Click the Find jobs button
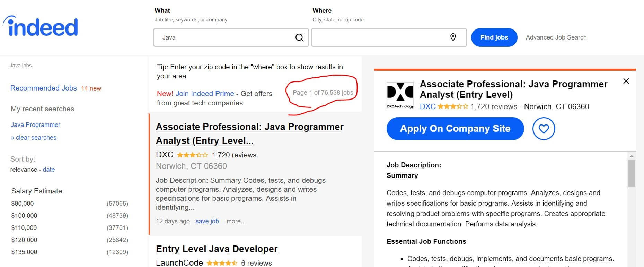644x267 pixels. (x=494, y=37)
